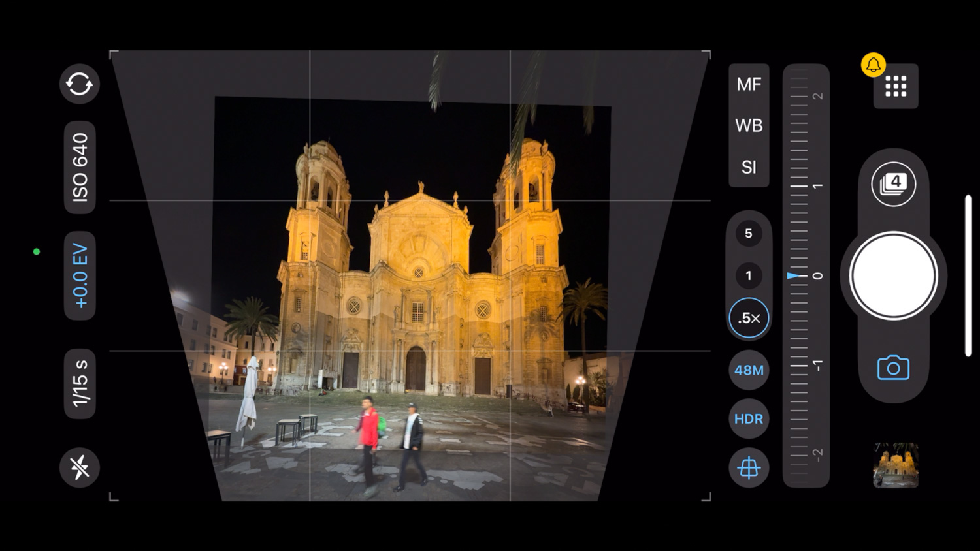Screen dimensions: 980x551
Task: Toggle 48M resolution mode
Action: (x=749, y=370)
